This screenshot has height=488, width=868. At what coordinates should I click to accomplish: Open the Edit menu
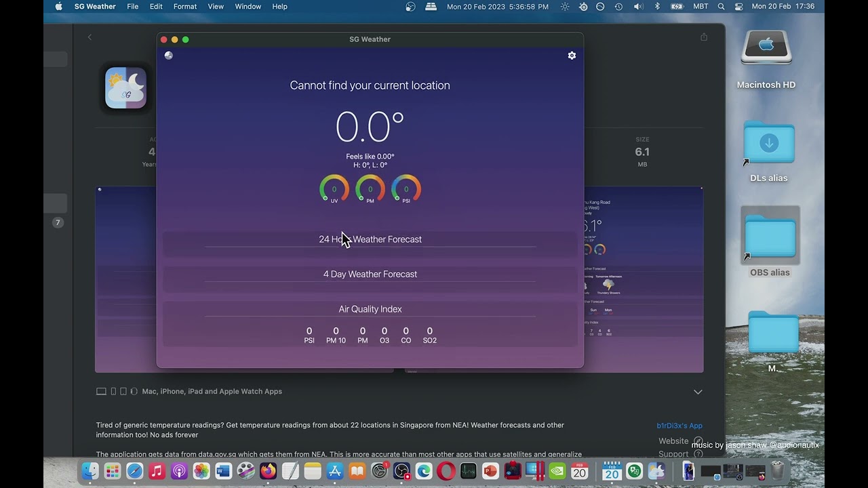click(x=156, y=6)
